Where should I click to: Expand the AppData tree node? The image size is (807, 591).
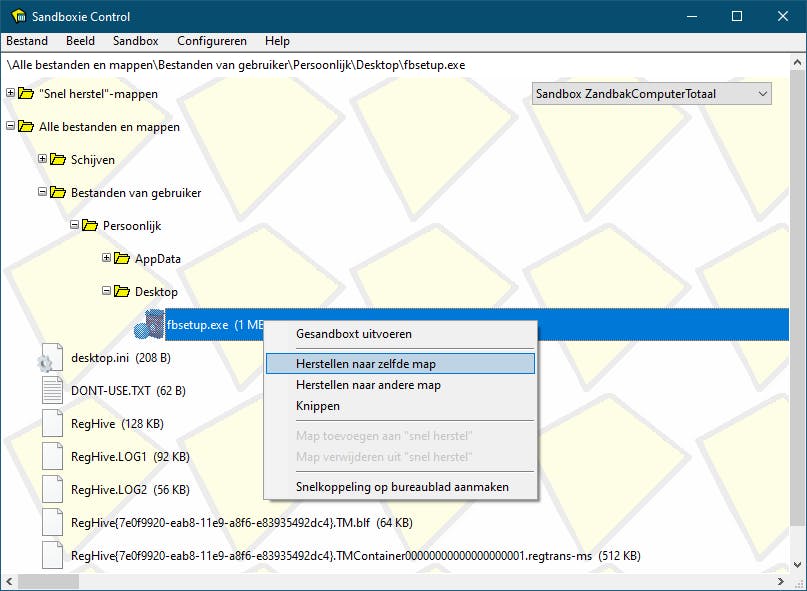point(106,257)
